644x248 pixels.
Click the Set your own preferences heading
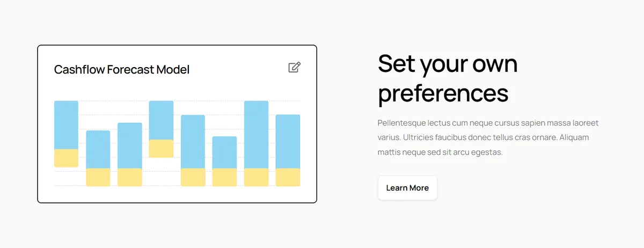tap(448, 78)
